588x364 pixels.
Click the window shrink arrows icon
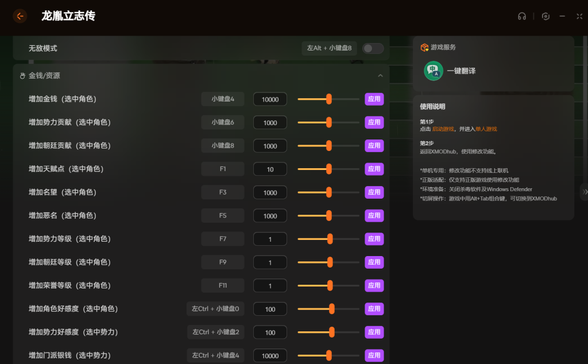[579, 16]
